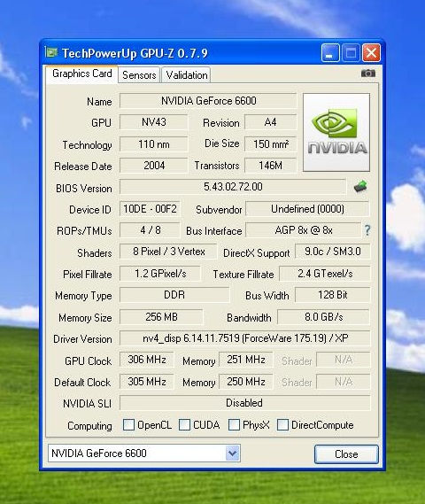The width and height of the screenshot is (425, 504).
Task: Click the camera screenshot icon
Action: point(367,74)
